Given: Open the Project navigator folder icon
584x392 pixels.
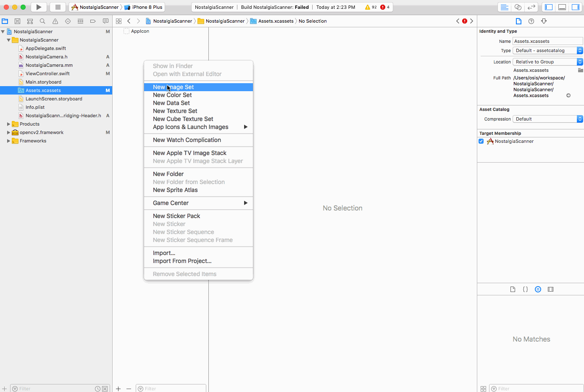Looking at the screenshot, I should coord(5,21).
